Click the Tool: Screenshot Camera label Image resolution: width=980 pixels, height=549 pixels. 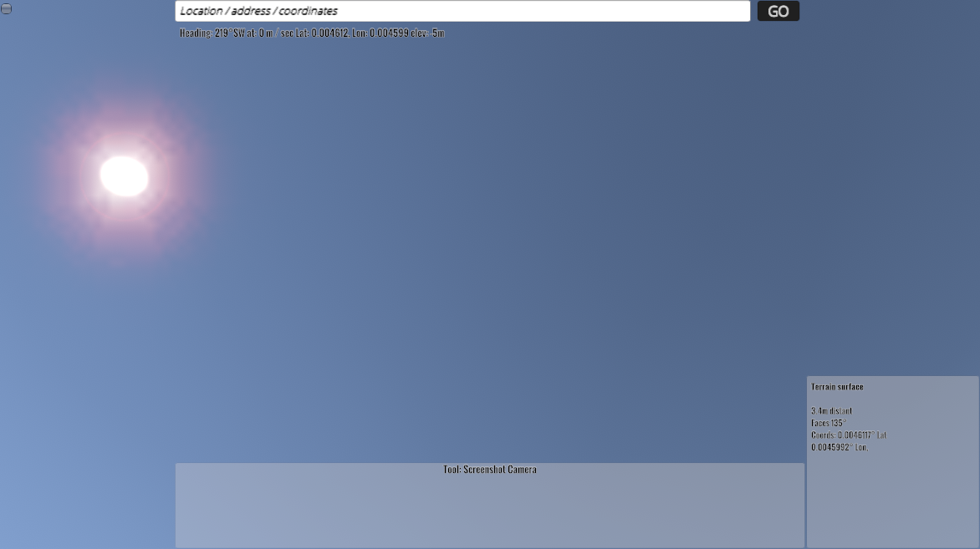coord(490,470)
